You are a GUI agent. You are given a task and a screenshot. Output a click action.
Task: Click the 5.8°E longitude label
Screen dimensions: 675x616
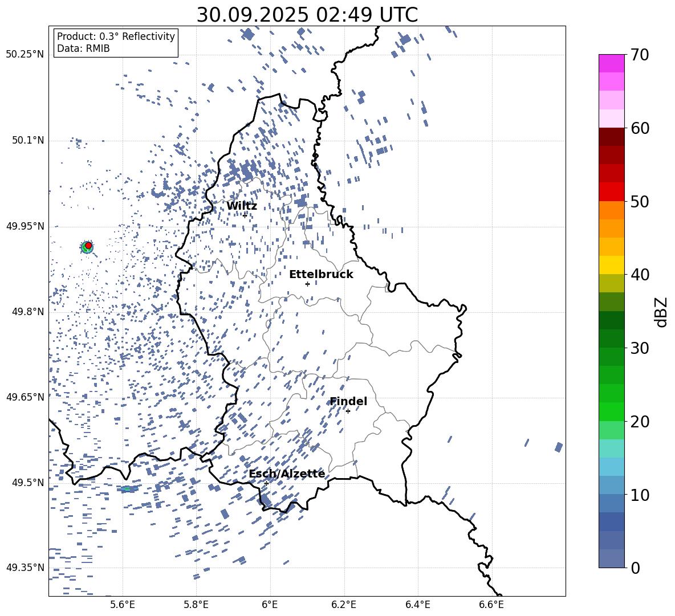click(x=196, y=605)
